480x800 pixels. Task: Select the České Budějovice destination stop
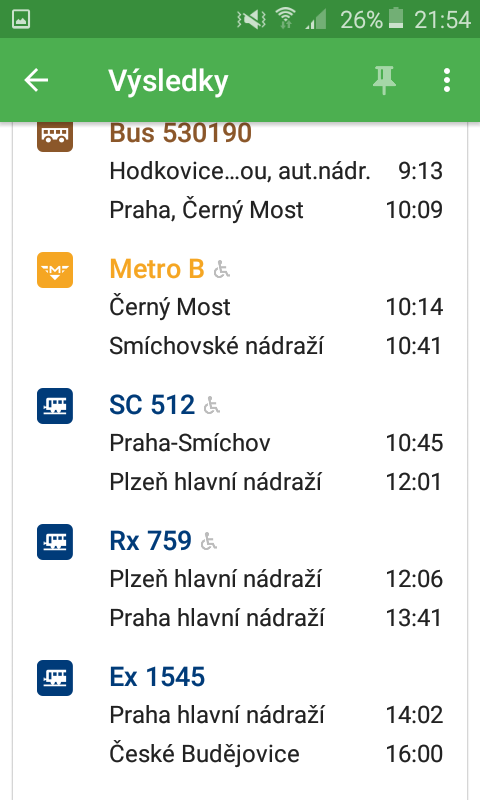coord(204,754)
